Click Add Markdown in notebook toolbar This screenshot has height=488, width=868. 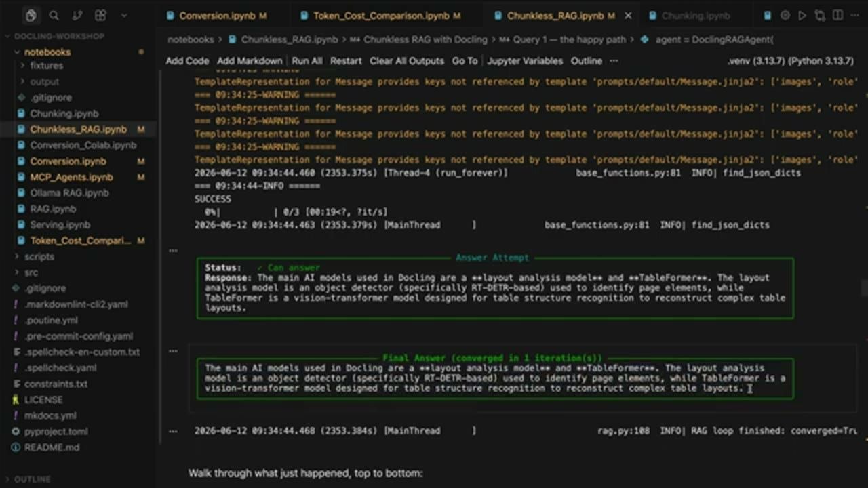pos(250,61)
